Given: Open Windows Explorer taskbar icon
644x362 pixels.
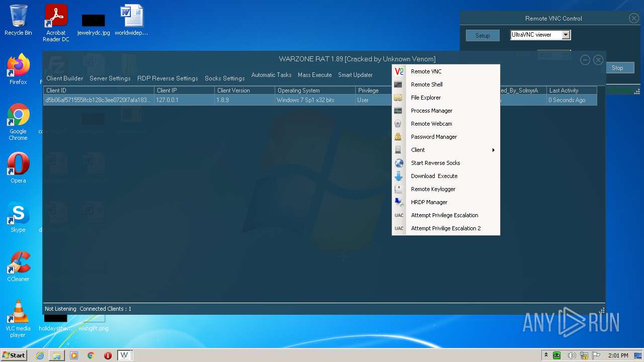Looking at the screenshot, I should (57, 355).
